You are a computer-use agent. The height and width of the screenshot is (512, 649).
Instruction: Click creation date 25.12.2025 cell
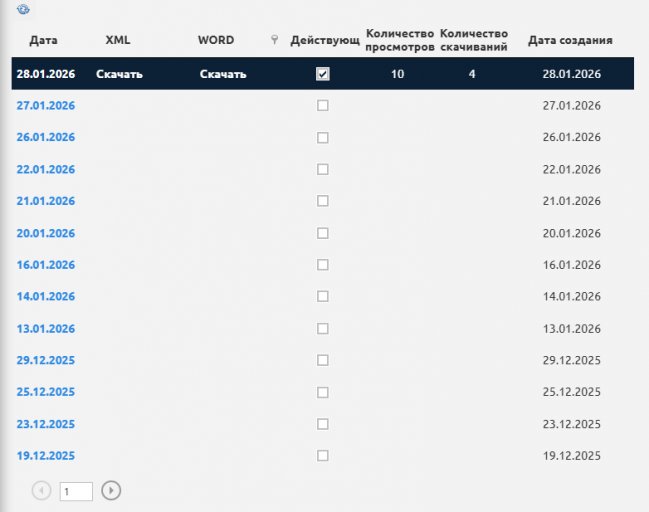(572, 392)
